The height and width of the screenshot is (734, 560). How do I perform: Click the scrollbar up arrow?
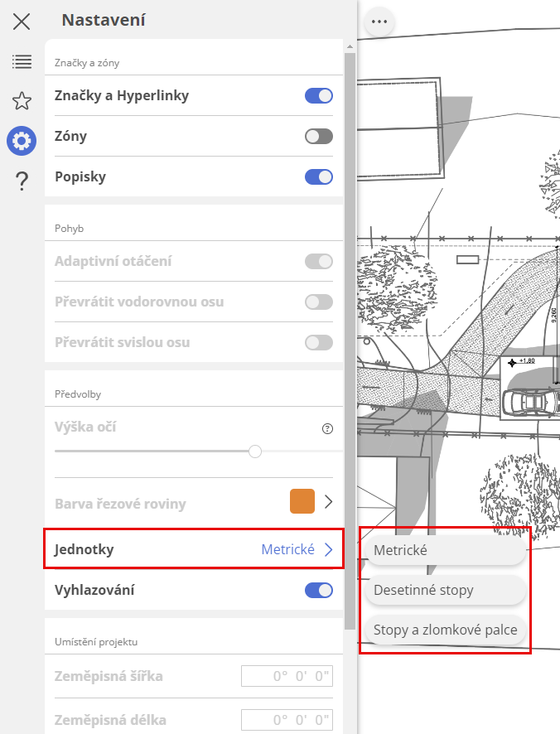coord(350,47)
